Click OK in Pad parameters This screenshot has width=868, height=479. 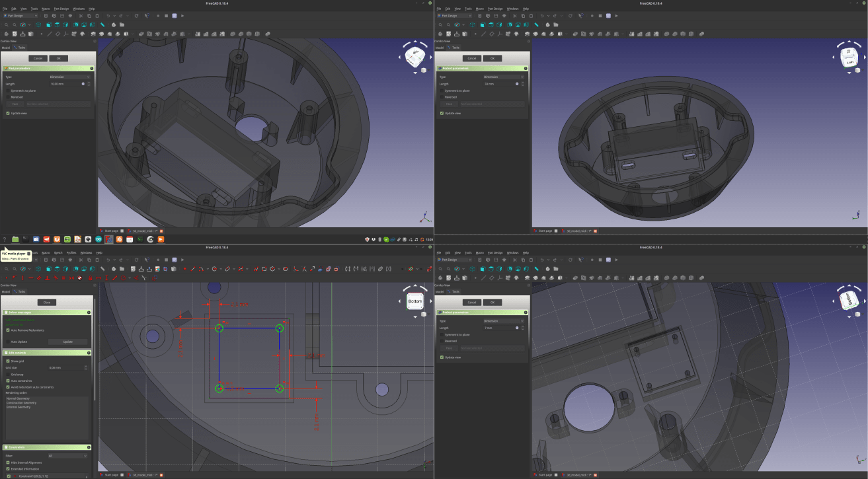[58, 58]
